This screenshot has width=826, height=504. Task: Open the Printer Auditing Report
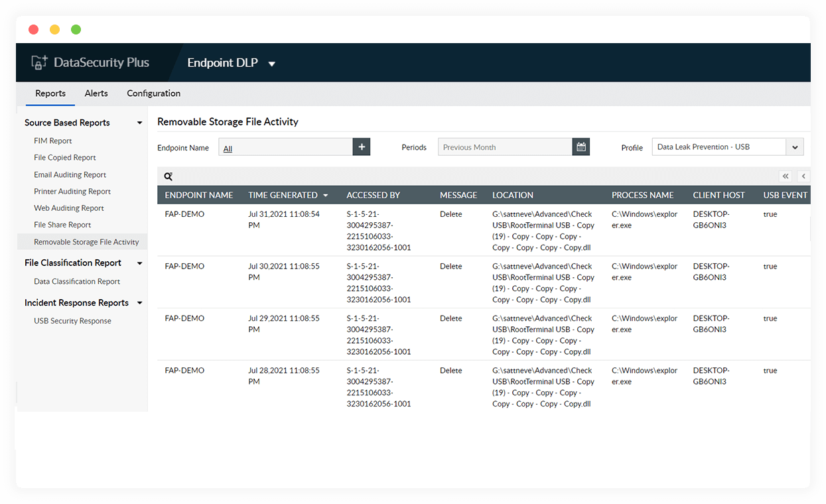72,192
